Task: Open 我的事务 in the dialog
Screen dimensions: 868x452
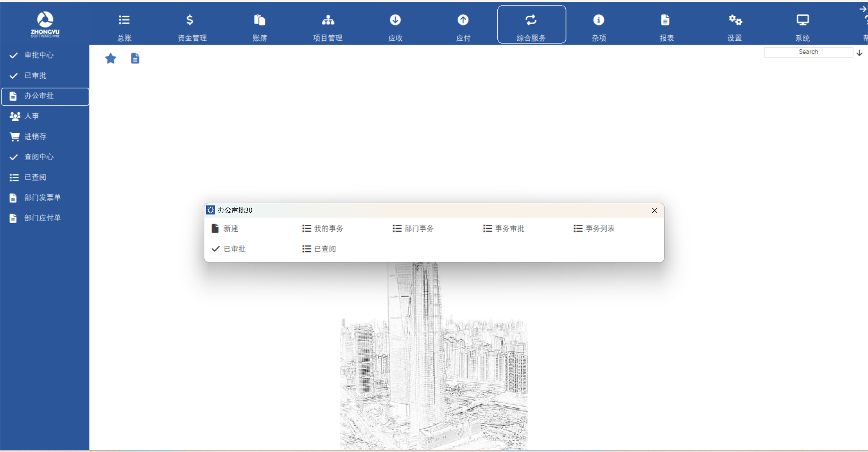Action: 323,228
